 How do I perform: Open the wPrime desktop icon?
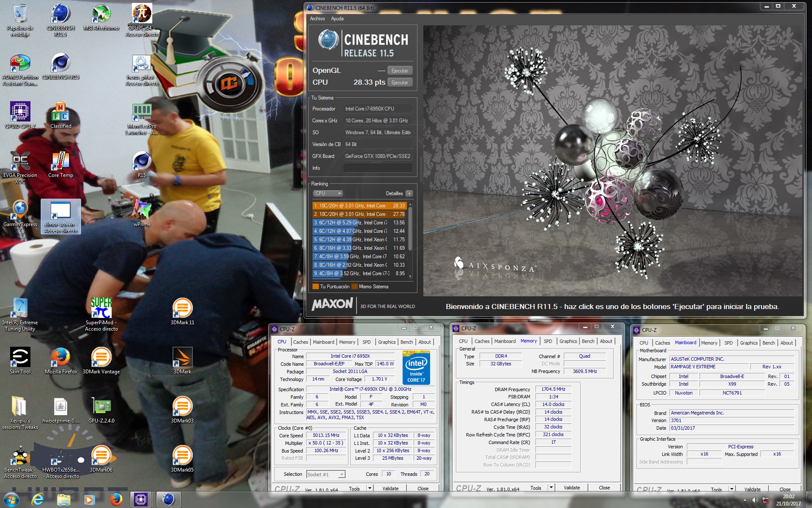[x=142, y=213]
